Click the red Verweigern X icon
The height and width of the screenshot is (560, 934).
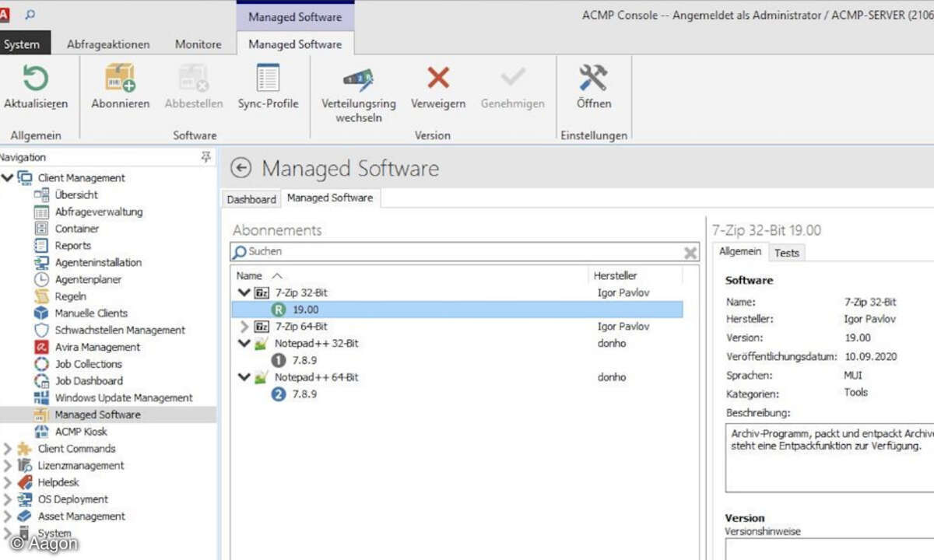point(438,78)
